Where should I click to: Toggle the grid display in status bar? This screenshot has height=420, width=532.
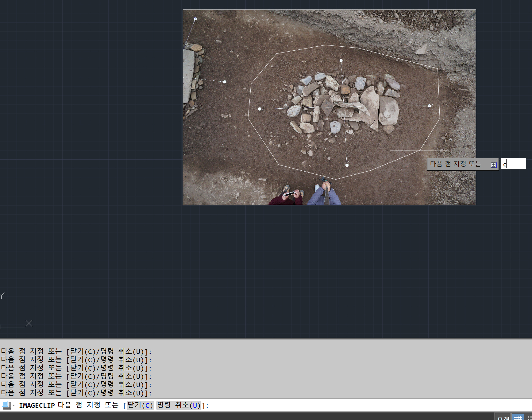[518, 417]
